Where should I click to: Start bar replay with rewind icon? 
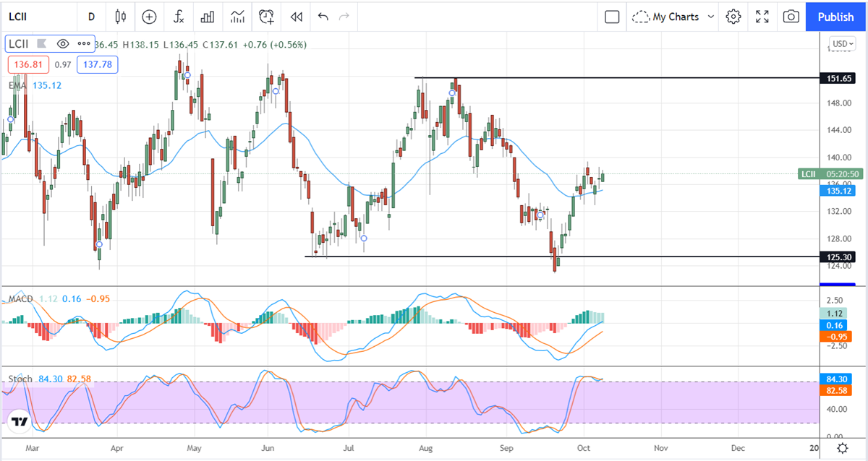(295, 16)
